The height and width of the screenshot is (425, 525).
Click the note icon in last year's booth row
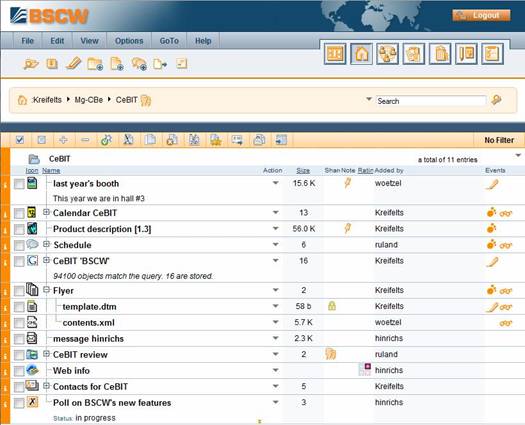[x=348, y=183]
